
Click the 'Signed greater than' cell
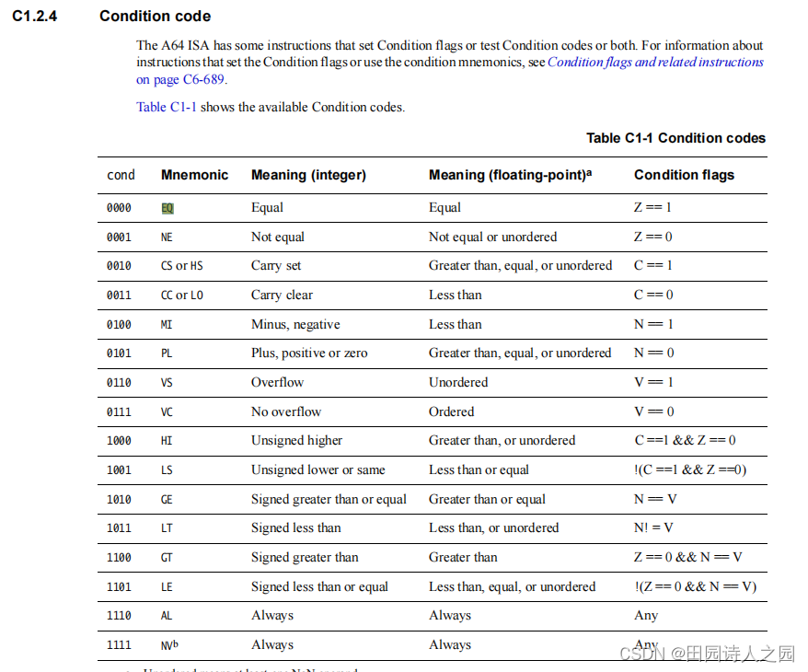(305, 558)
